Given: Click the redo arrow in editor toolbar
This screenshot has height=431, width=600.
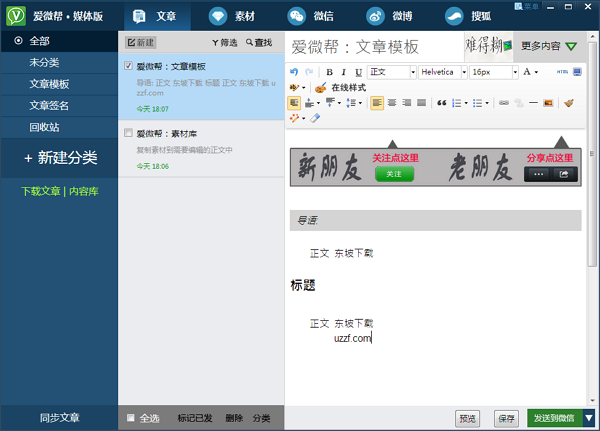Looking at the screenshot, I should [x=309, y=72].
